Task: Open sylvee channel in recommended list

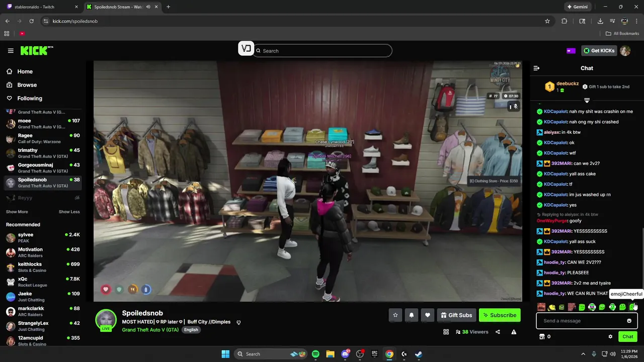Action: point(43,238)
